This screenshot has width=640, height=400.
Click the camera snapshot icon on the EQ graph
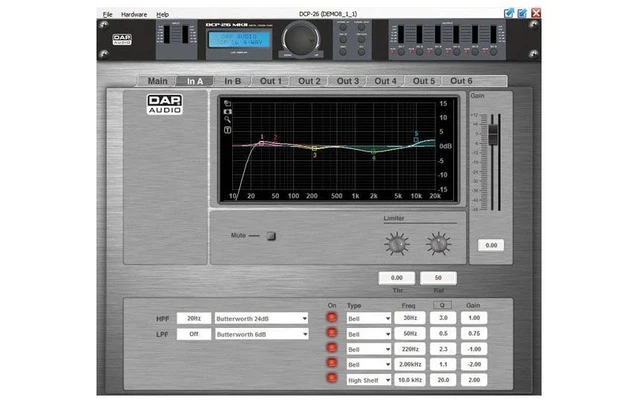pyautogui.click(x=227, y=111)
